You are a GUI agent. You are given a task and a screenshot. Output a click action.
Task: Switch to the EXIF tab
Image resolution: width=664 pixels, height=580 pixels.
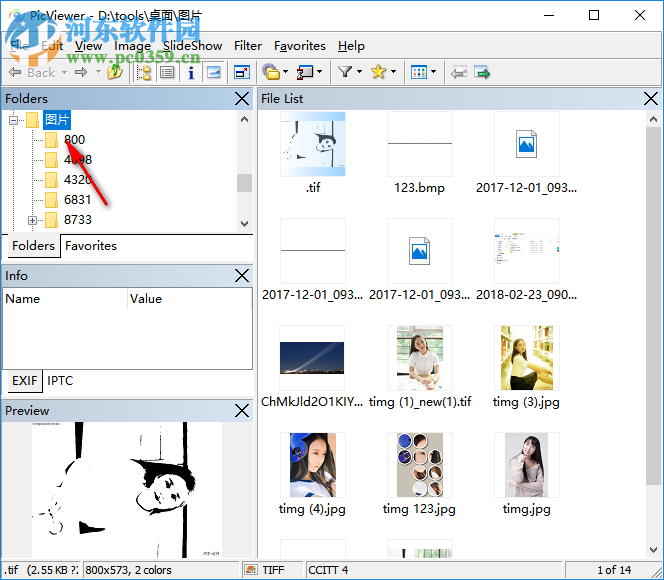click(25, 381)
